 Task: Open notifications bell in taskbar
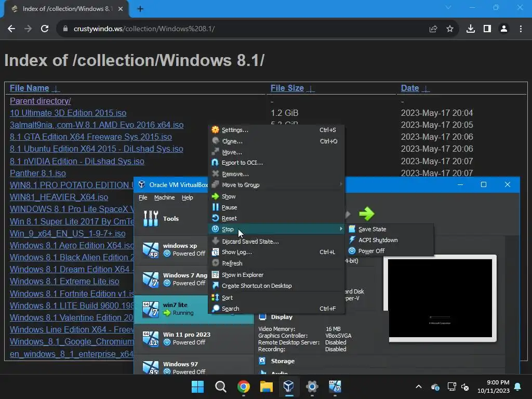pos(518,387)
